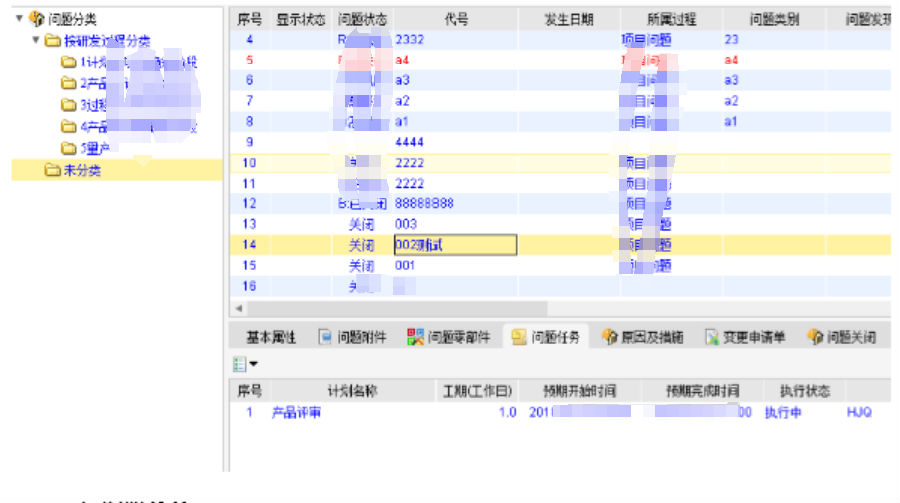Open the 问题任务 tab

(x=552, y=338)
